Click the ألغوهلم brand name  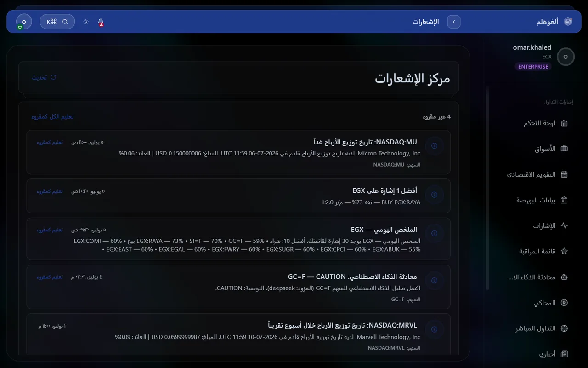tap(547, 22)
